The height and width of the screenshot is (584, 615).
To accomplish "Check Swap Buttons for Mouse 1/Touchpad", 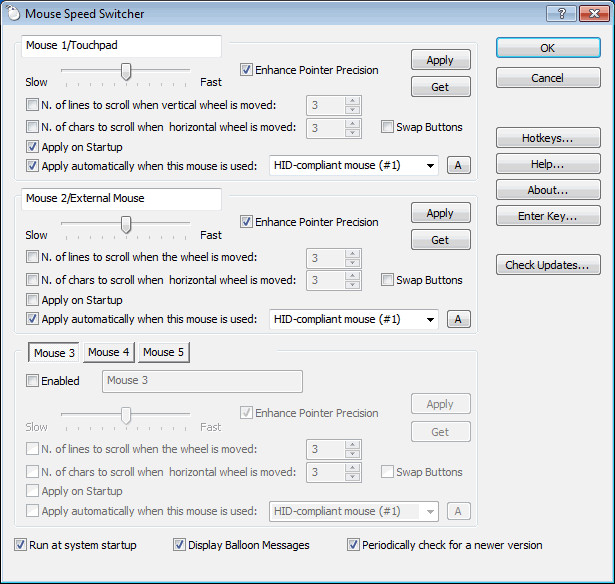I will pos(387,127).
